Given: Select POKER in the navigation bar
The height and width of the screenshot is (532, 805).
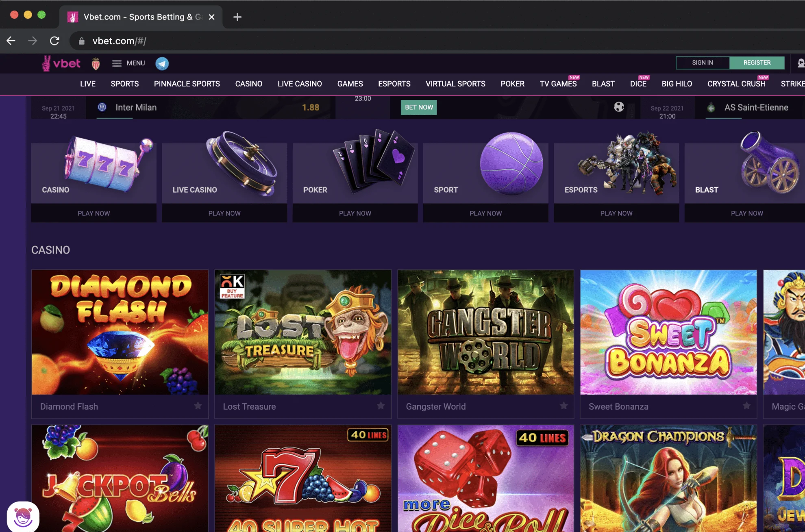Looking at the screenshot, I should click(x=512, y=84).
